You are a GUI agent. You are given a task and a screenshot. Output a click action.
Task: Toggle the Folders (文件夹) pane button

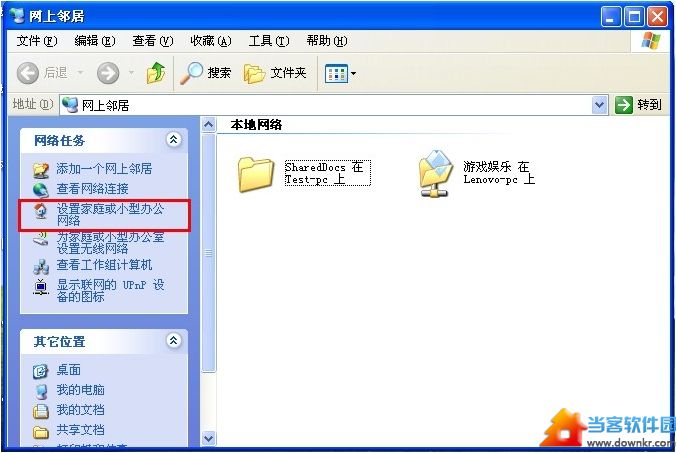275,73
